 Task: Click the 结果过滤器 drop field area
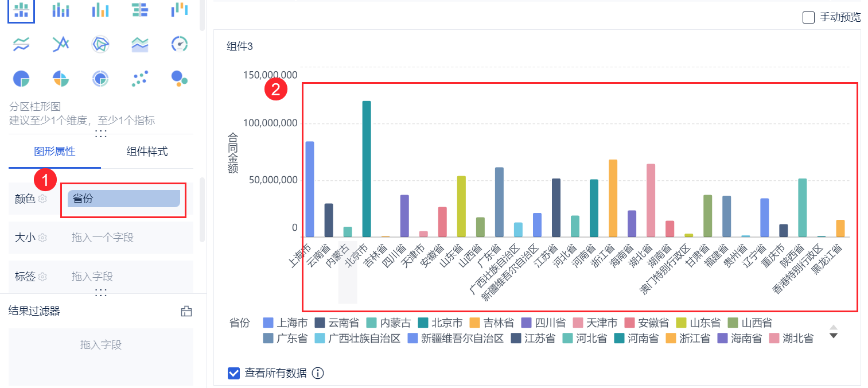pos(101,345)
